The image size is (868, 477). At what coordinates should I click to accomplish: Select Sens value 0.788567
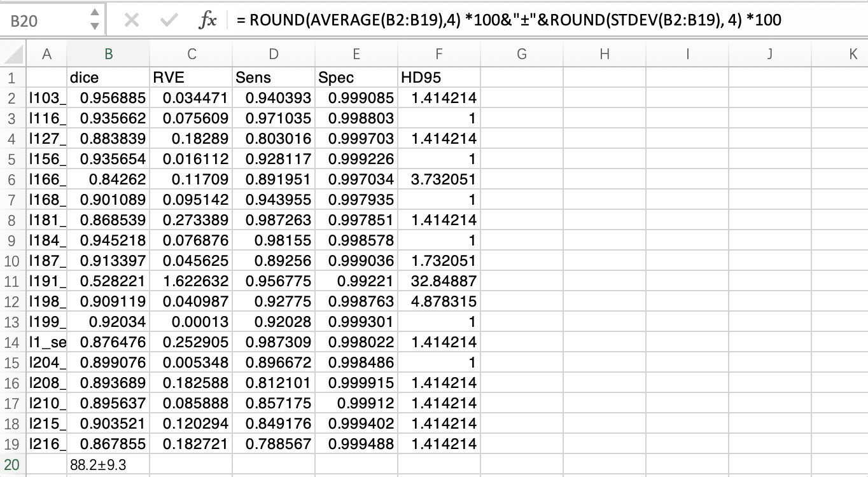click(x=274, y=444)
